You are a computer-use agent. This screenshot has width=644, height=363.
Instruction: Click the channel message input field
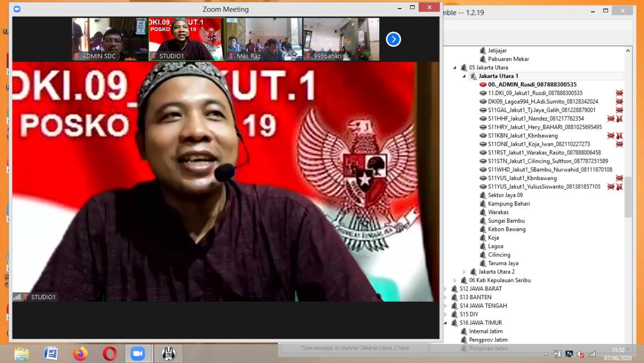tap(354, 348)
